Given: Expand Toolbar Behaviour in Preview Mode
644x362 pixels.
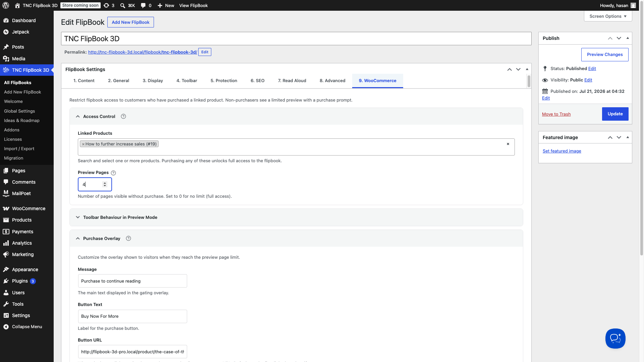Looking at the screenshot, I should 78,217.
